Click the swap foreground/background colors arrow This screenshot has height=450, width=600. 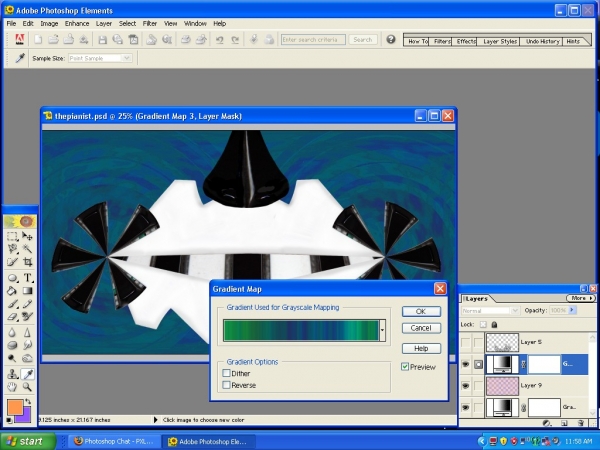pyautogui.click(x=28, y=401)
